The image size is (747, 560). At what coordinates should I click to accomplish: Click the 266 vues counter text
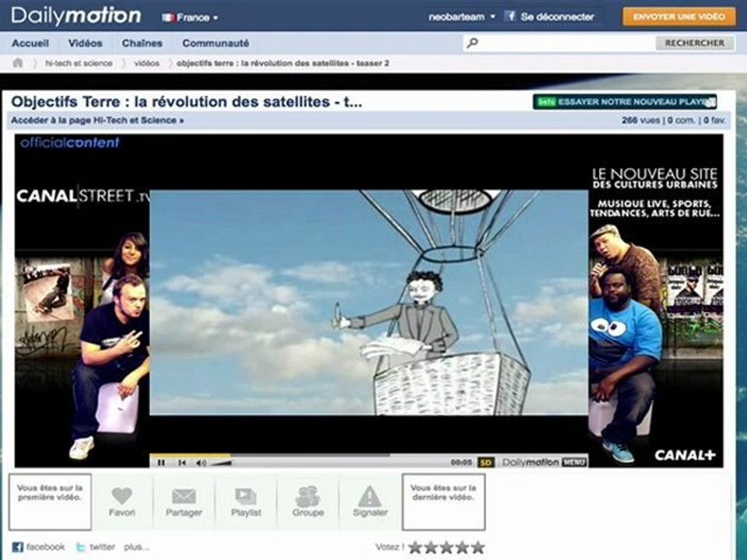pos(640,121)
